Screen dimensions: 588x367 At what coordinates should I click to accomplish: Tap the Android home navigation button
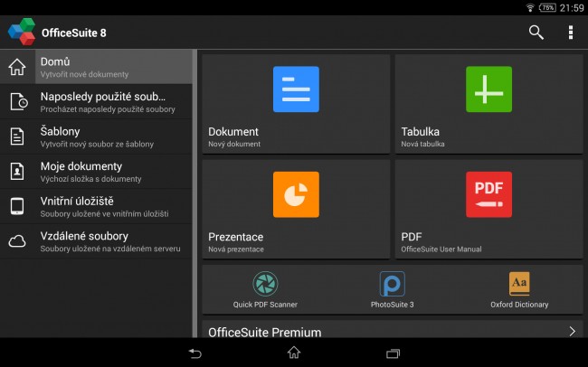(294, 353)
